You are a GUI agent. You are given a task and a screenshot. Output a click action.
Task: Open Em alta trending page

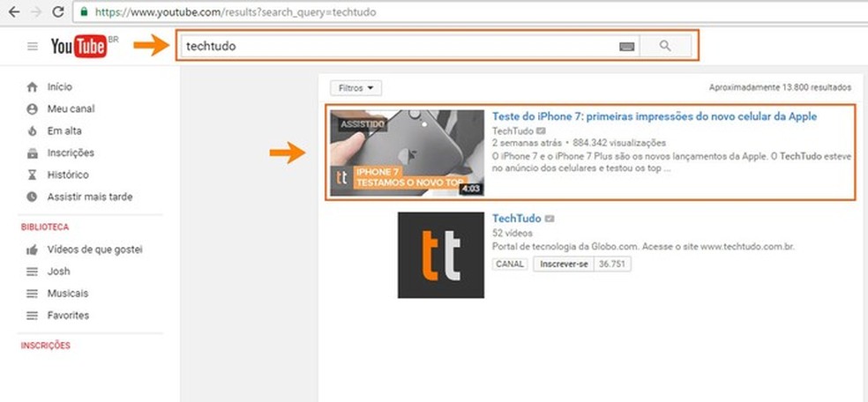click(64, 131)
